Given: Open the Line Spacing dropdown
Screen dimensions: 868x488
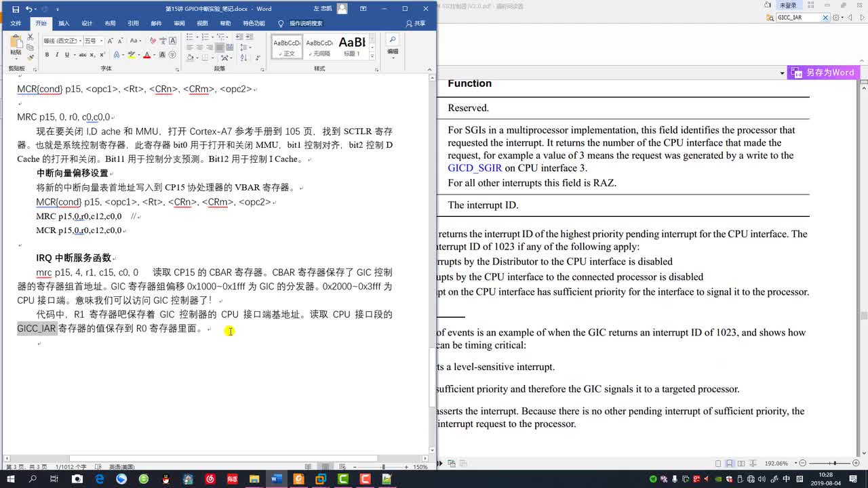Looking at the screenshot, I should [245, 47].
